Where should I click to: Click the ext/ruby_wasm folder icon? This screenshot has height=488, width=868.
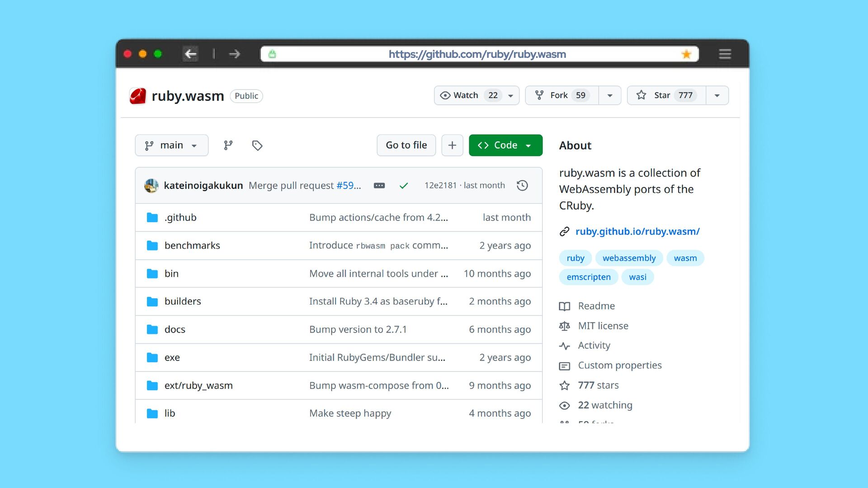[x=152, y=385]
